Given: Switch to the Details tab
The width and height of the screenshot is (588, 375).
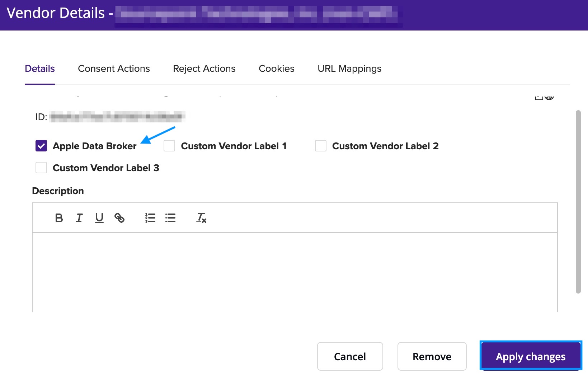Looking at the screenshot, I should pos(40,69).
